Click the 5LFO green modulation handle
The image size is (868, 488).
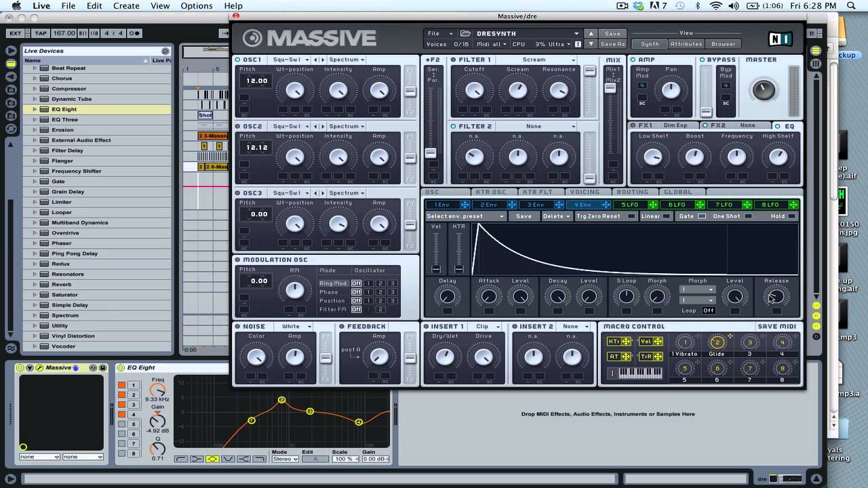click(652, 205)
